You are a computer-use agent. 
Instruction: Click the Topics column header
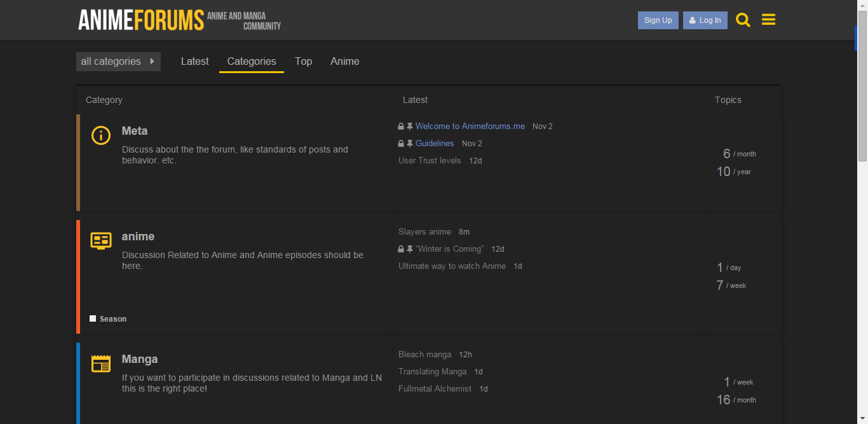[x=728, y=100]
